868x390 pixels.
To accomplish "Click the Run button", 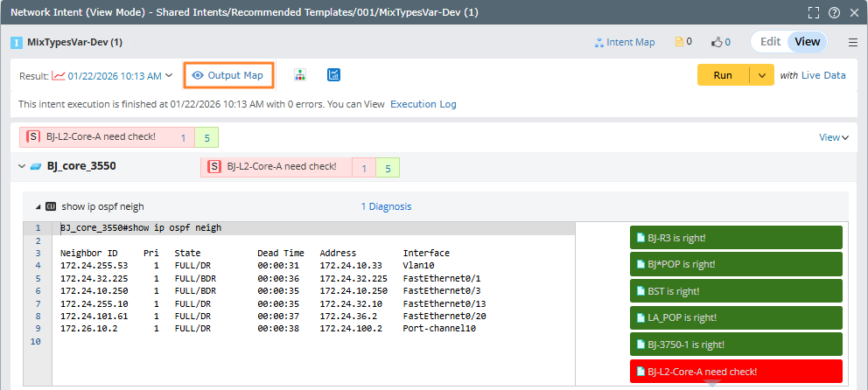I will pyautogui.click(x=723, y=75).
